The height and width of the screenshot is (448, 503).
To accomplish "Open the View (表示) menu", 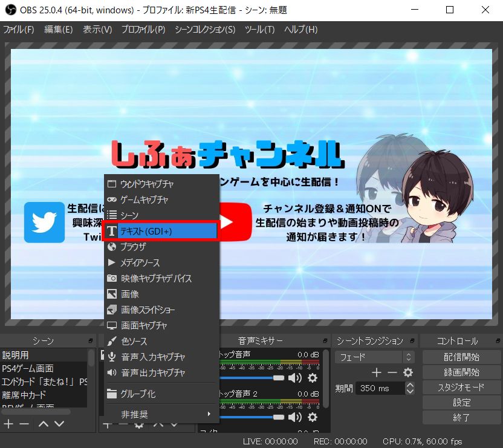I will click(97, 30).
